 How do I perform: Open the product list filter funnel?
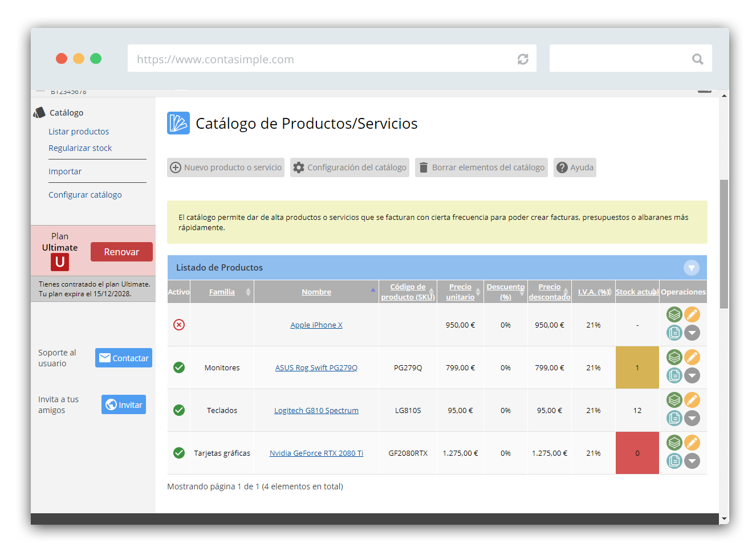(692, 268)
